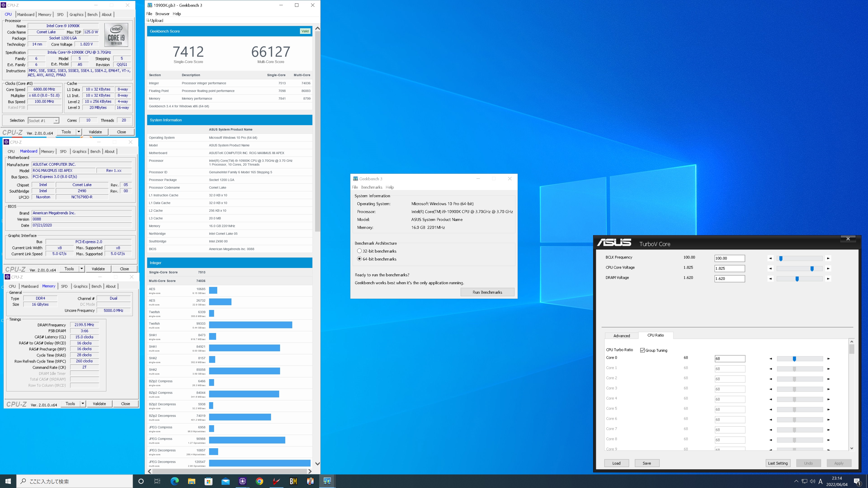Open the thermometer app on the taskbar
The width and height of the screenshot is (868, 488).
(310, 481)
